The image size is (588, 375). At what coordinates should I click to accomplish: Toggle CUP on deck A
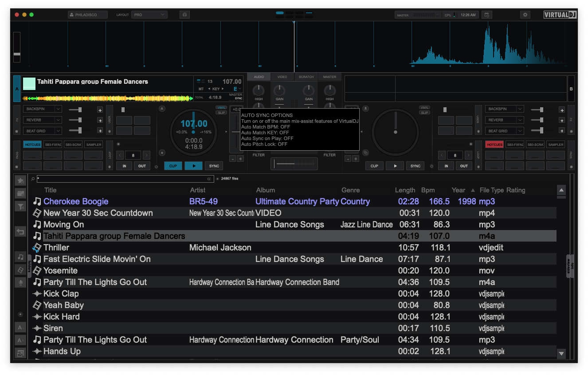173,166
